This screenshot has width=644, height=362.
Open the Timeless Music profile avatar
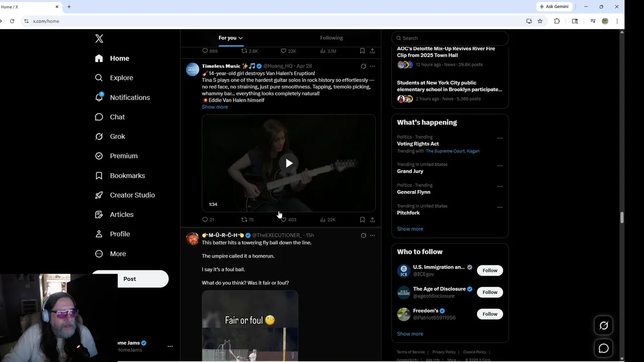click(x=192, y=69)
